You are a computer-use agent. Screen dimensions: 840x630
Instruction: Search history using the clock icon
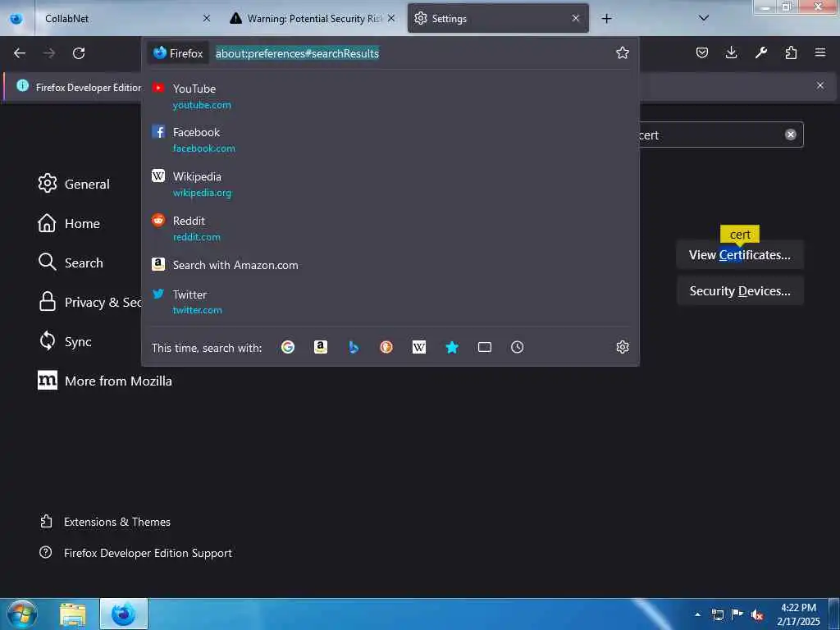[x=517, y=347]
